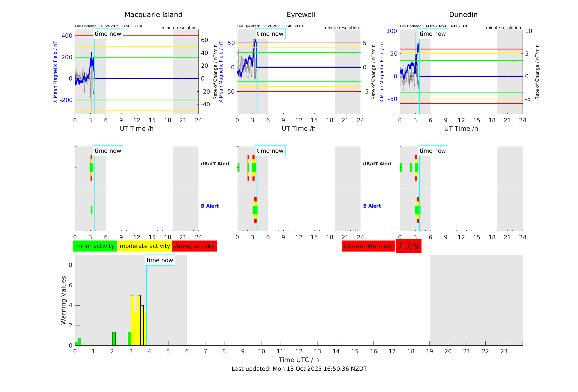Click the Macquarie Island chart title

click(x=153, y=15)
